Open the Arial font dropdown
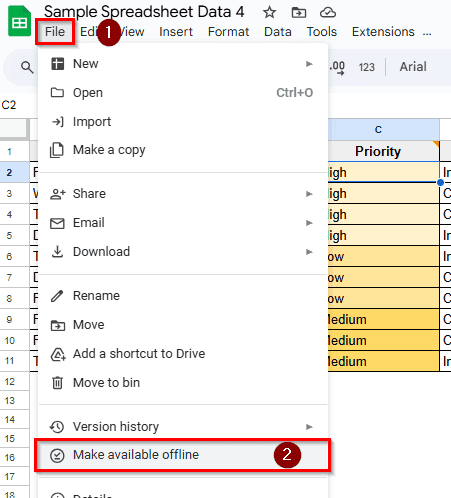Screen dimensions: 451x498 point(413,67)
